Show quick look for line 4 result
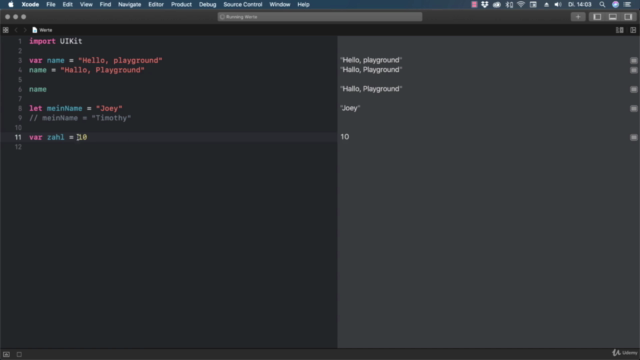640x360 pixels. click(x=633, y=70)
